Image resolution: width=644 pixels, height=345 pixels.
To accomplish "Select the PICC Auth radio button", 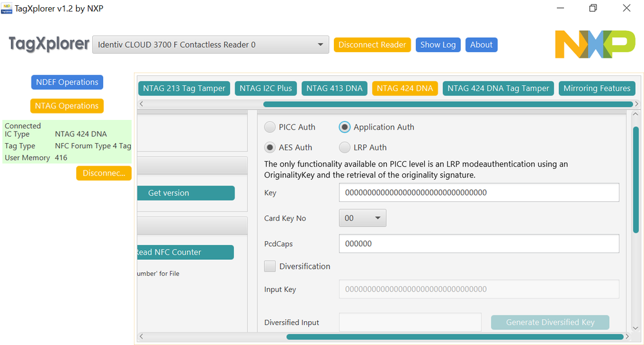I will point(270,127).
